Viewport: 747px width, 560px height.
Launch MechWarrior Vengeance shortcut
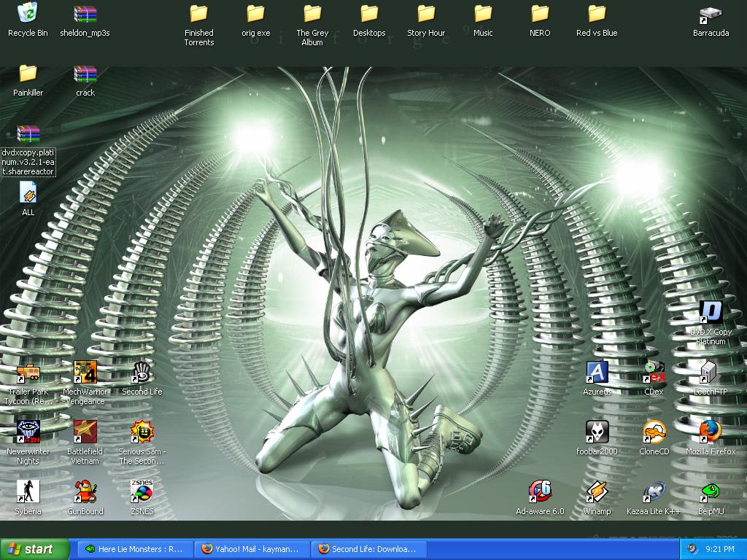click(x=85, y=373)
